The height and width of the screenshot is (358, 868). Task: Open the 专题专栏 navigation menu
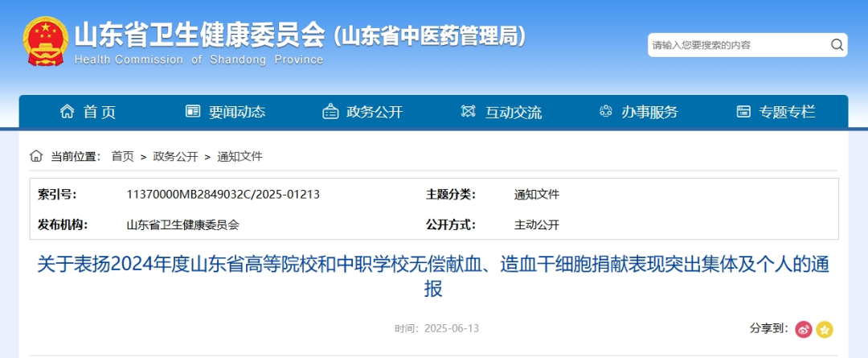tap(787, 112)
